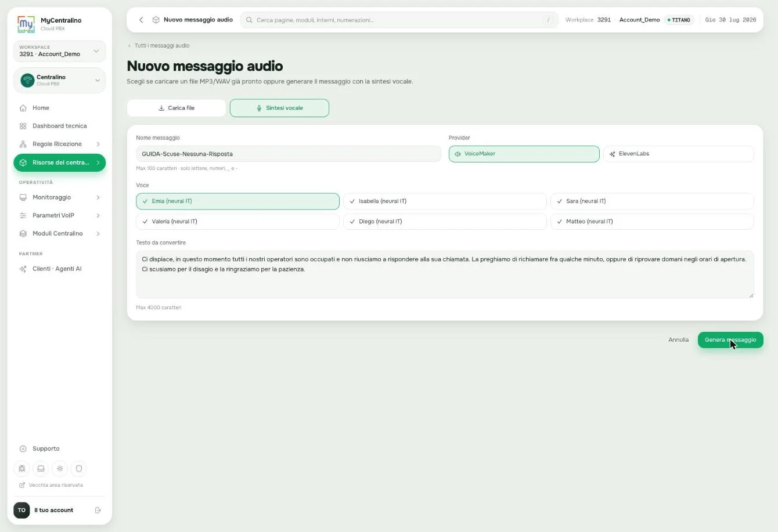Click the speaker icon on VoiceMaker

point(458,154)
